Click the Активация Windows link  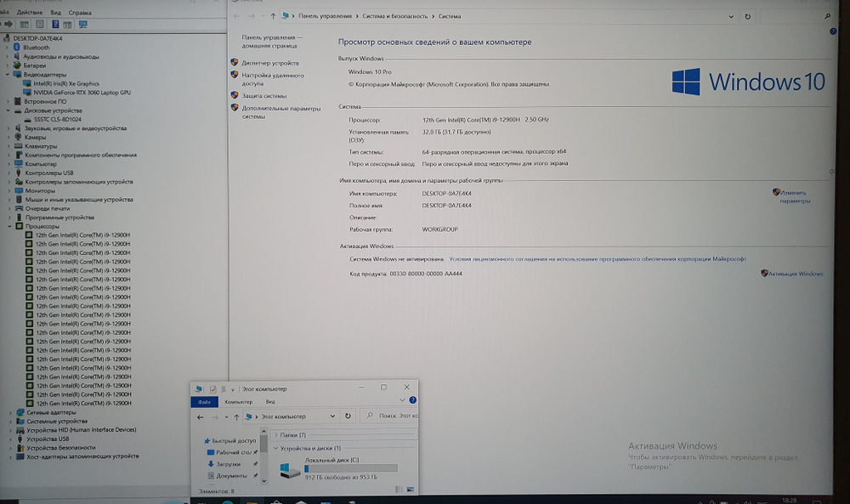pos(794,274)
